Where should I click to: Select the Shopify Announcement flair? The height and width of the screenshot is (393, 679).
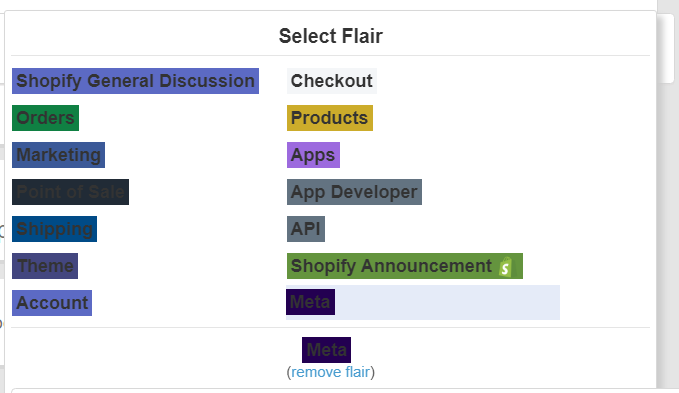coord(404,266)
